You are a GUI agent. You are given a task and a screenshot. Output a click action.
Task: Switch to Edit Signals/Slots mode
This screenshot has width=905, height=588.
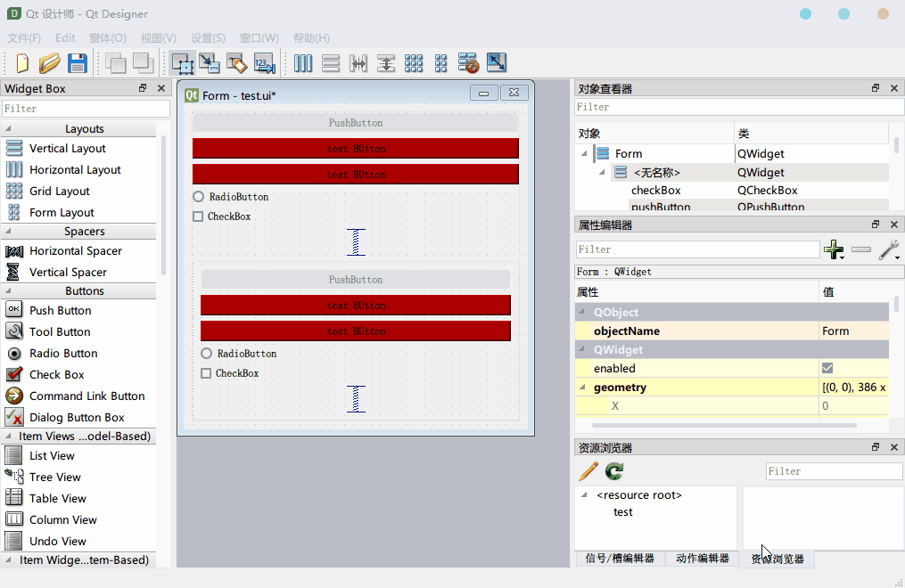coord(210,62)
